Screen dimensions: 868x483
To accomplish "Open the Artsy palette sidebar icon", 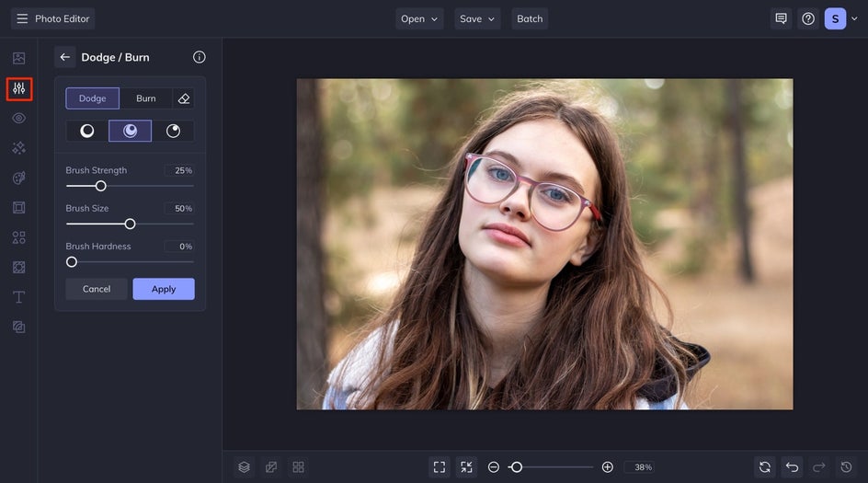I will 18,178.
